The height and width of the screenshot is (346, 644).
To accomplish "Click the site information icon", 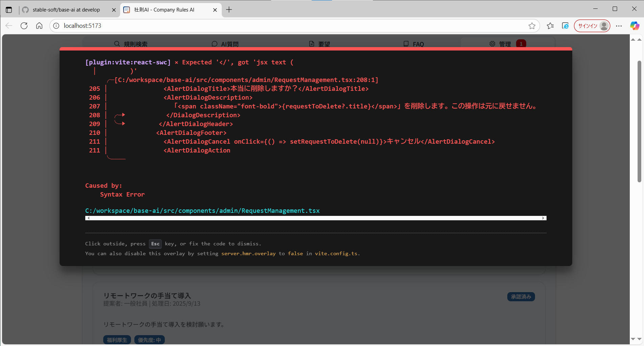I will [57, 26].
